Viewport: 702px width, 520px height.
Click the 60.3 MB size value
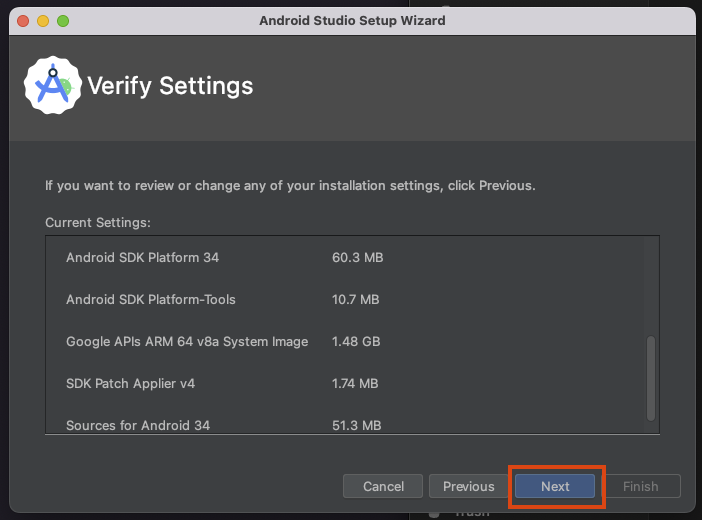[357, 258]
